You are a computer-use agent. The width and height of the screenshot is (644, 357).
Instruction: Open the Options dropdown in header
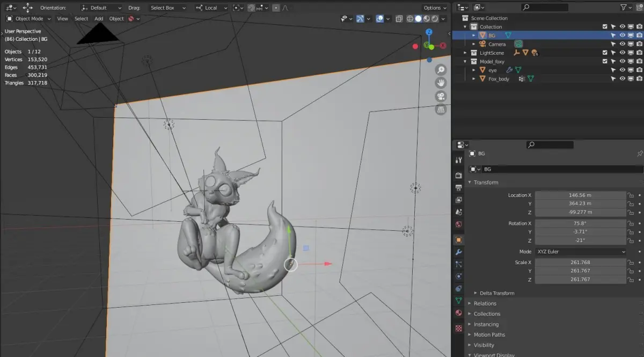pos(434,8)
